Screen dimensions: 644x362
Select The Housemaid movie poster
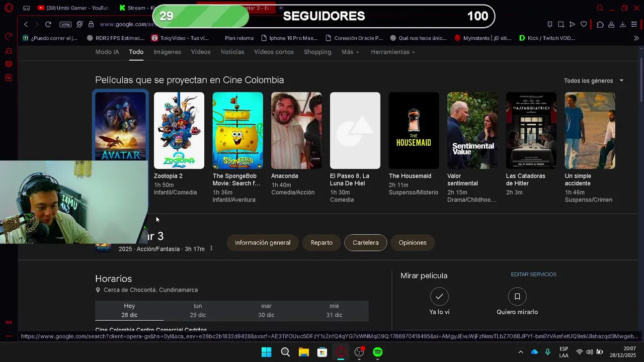point(414,130)
